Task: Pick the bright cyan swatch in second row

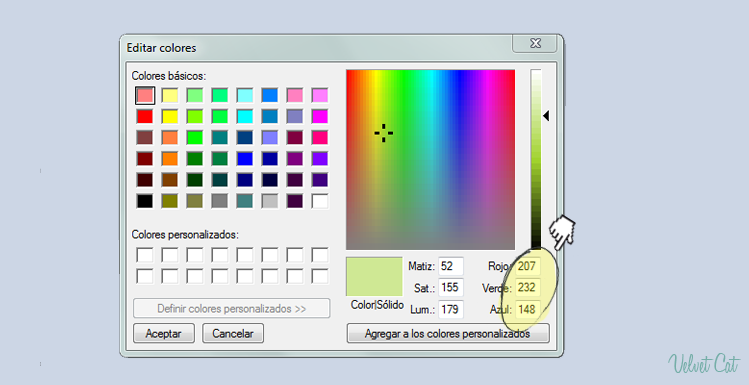Action: point(245,117)
